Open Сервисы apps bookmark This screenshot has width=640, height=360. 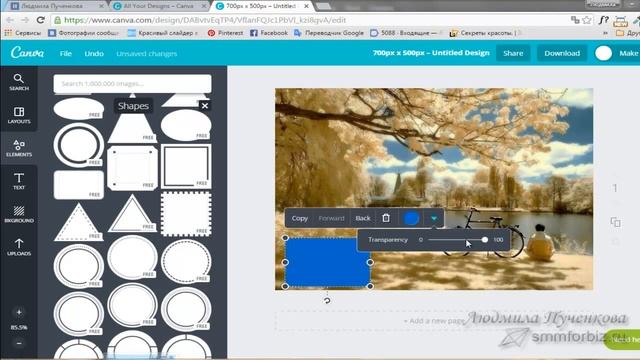(23, 33)
